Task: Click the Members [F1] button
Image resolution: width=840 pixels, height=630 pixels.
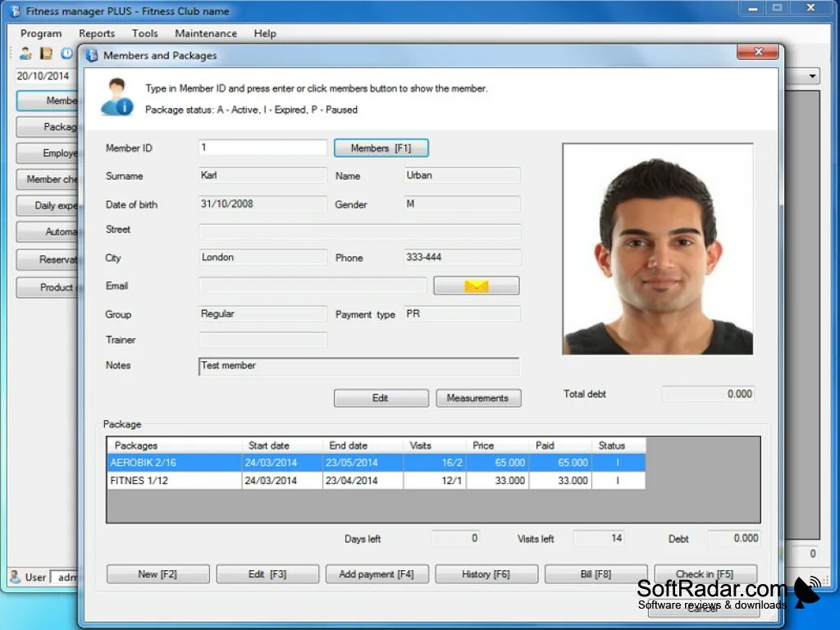Action: click(x=381, y=148)
